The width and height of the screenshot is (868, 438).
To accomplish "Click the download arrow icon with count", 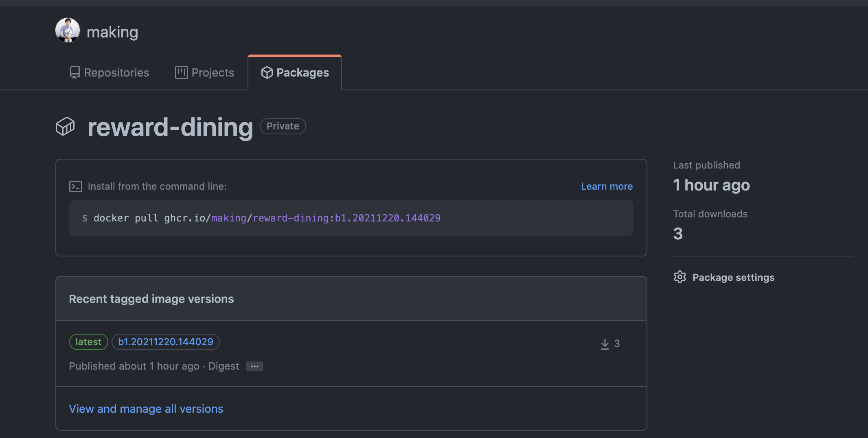I will point(605,344).
